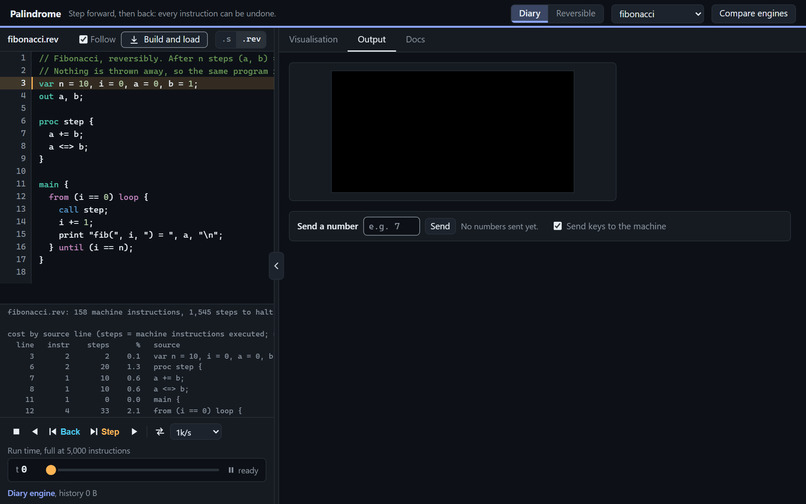Click the print "fib(" code line

point(141,235)
